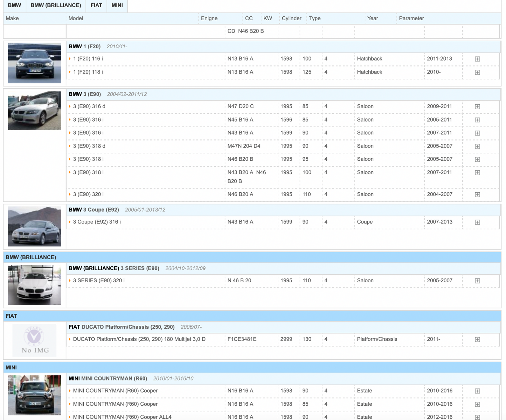Expand parameters for Countryman Cooper 85 KW
Image resolution: width=506 pixels, height=420 pixels.
click(x=477, y=404)
